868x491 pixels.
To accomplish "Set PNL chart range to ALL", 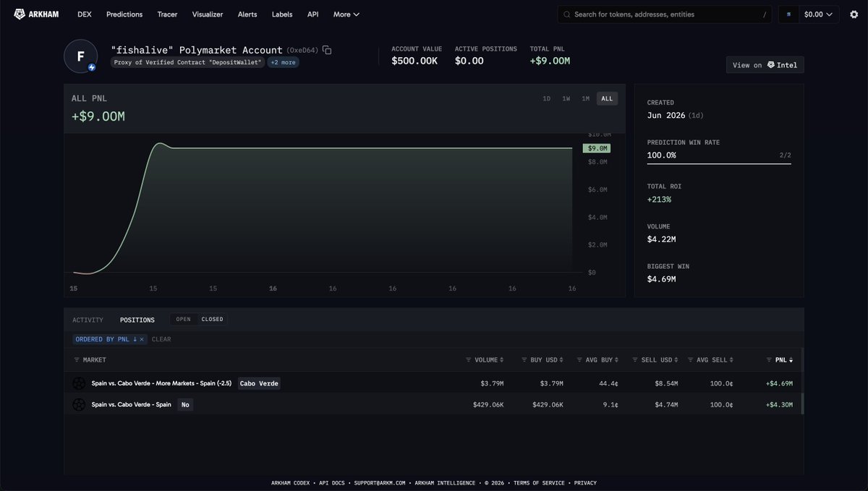I will click(x=607, y=98).
